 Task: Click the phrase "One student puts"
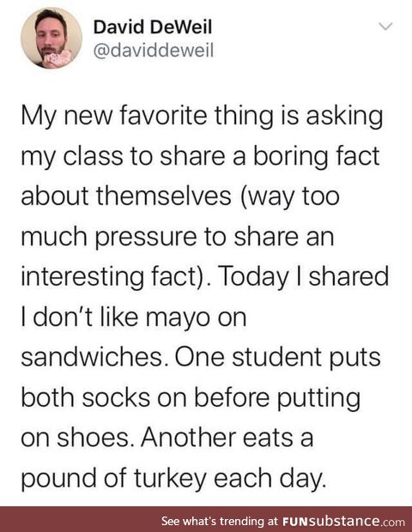point(278,358)
